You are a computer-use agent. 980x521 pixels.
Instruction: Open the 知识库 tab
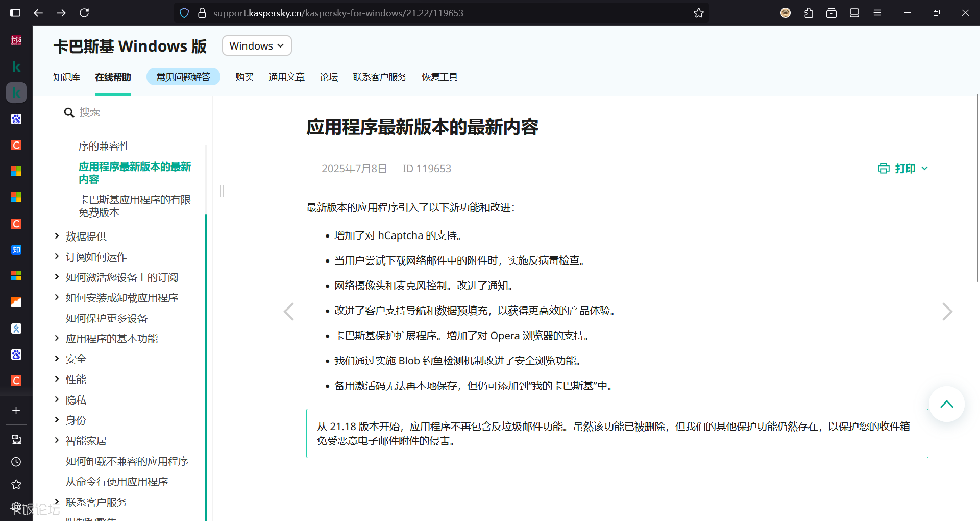tap(66, 77)
